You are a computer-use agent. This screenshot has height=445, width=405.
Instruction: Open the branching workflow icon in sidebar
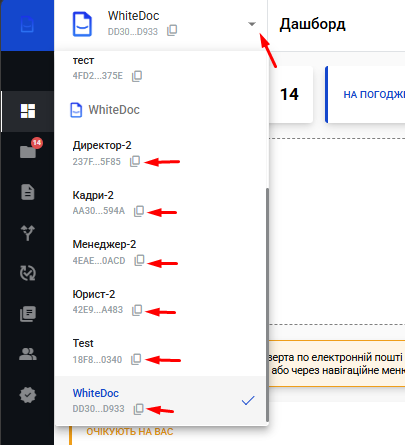pyautogui.click(x=28, y=233)
